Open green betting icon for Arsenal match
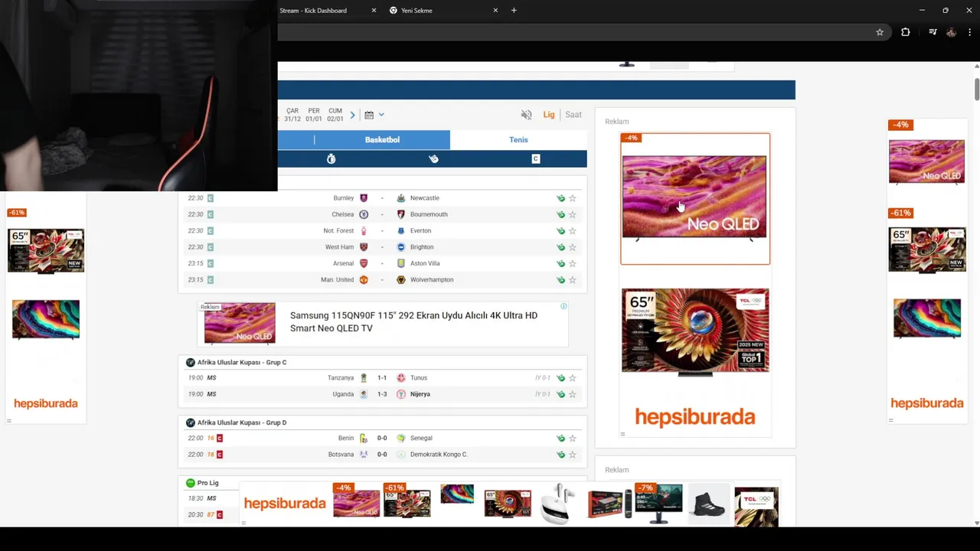The width and height of the screenshot is (980, 551). coord(560,263)
